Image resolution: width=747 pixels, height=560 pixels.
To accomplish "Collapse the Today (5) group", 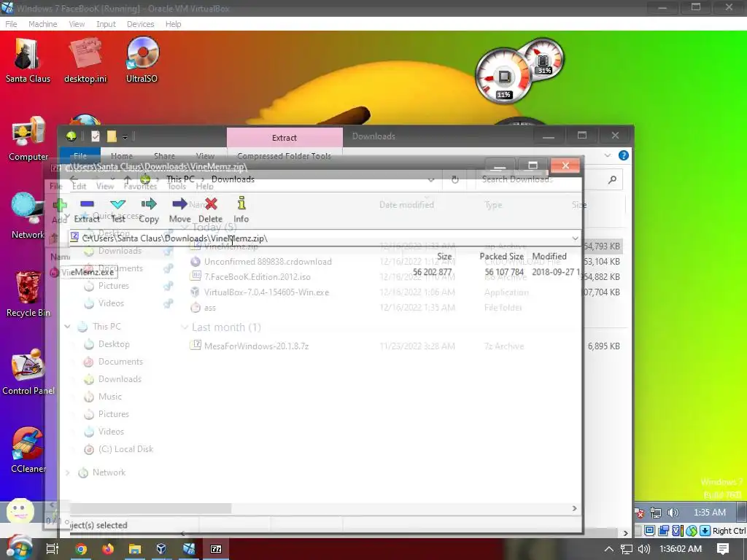I will pos(185,227).
